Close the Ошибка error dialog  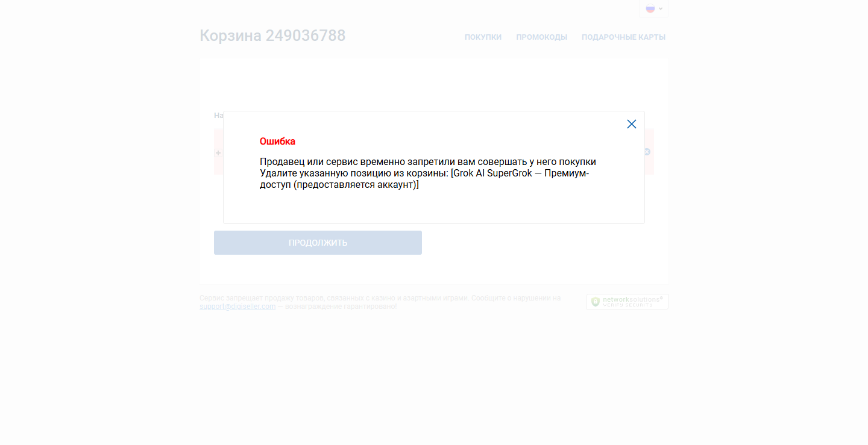[x=632, y=124]
